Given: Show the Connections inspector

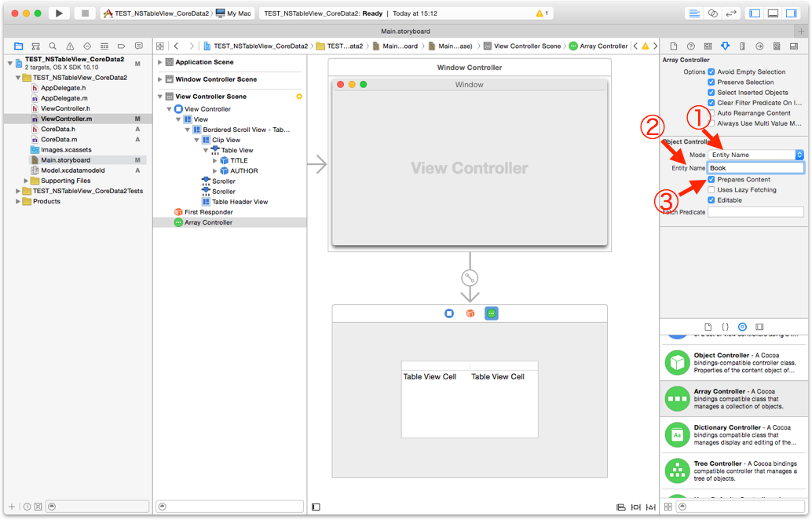Looking at the screenshot, I should pos(759,46).
